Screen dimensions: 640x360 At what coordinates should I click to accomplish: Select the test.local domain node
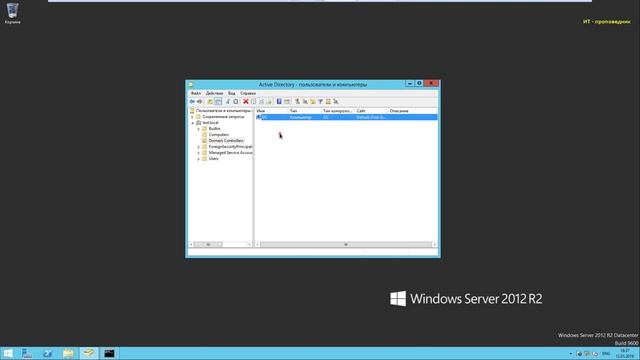click(x=210, y=123)
